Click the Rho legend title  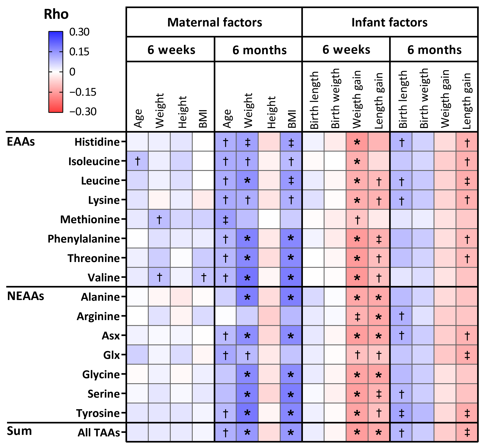pyautogui.click(x=56, y=15)
